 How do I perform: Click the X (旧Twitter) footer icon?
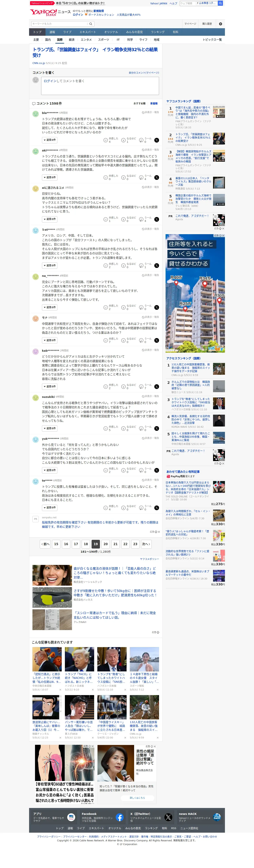(x=168, y=817)
